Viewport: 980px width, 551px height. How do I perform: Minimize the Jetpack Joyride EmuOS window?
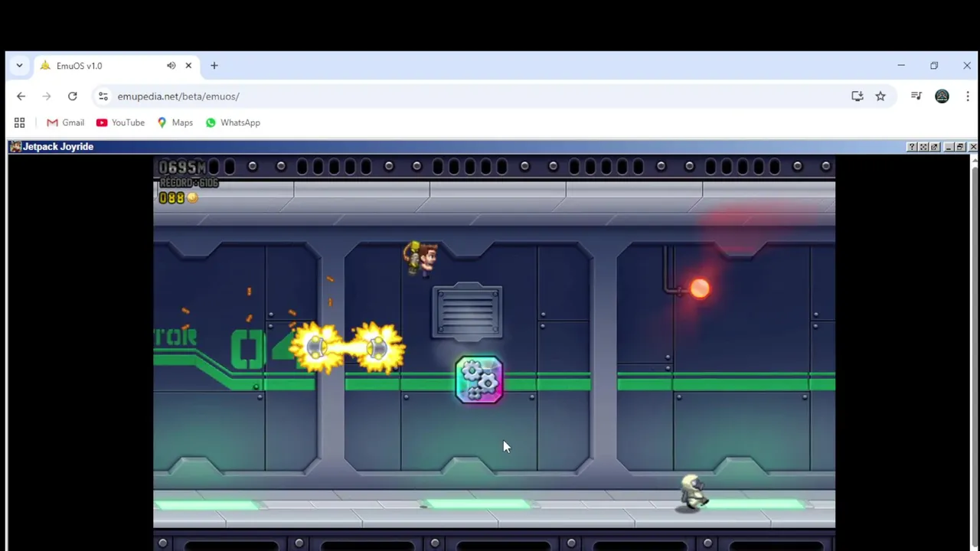click(949, 147)
